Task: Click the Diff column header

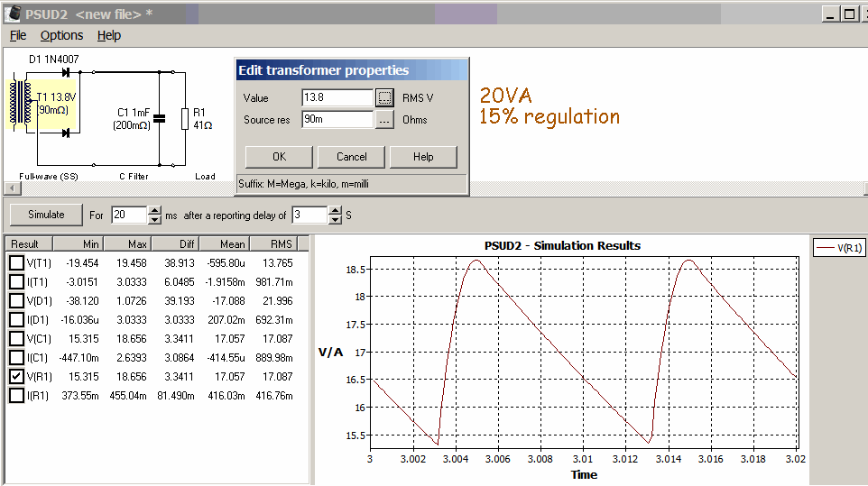Action: 175,243
